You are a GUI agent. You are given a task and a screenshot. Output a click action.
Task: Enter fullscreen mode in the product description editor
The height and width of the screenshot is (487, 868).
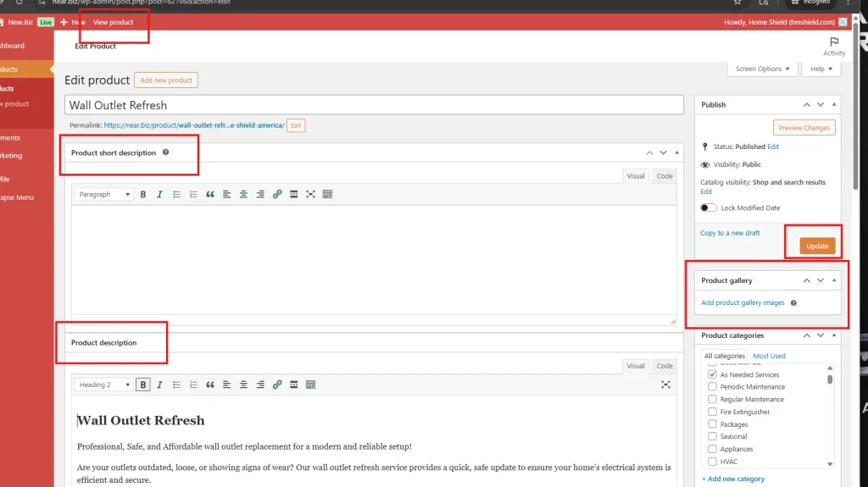pyautogui.click(x=665, y=385)
